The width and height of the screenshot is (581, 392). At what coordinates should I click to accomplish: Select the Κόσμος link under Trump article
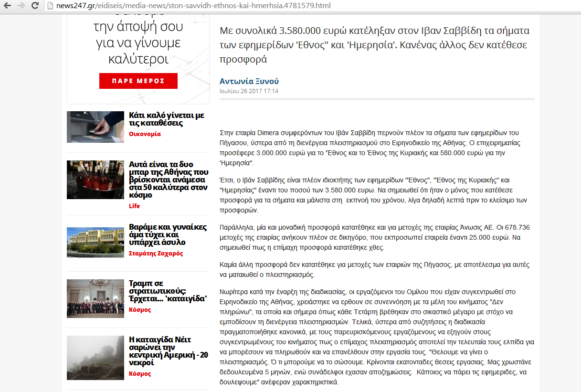pos(140,310)
